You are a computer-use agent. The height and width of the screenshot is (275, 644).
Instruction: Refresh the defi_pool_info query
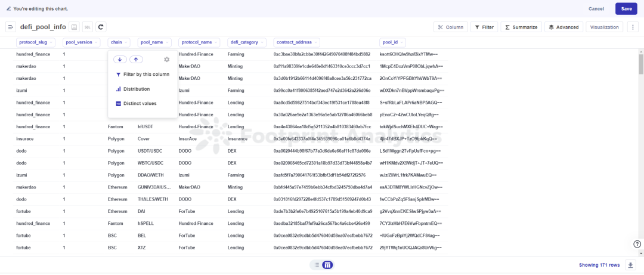[x=101, y=27]
